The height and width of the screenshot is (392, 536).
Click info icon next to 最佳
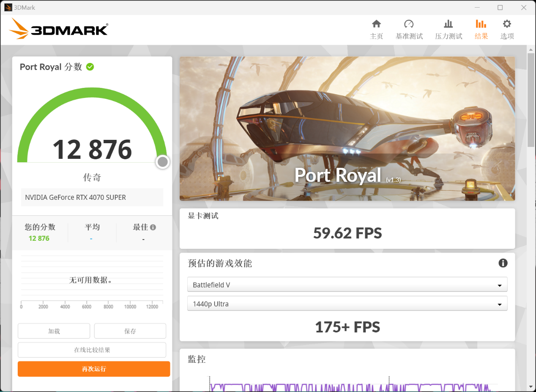click(153, 227)
